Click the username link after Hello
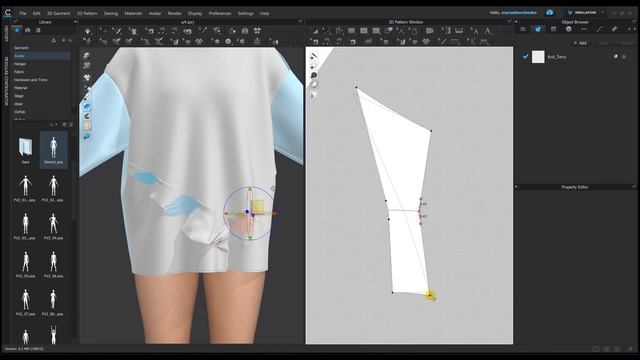This screenshot has height=360, width=640. pyautogui.click(x=518, y=13)
